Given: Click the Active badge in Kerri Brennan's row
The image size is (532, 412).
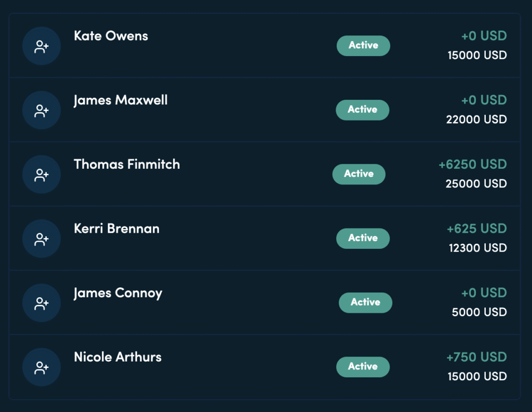Looking at the screenshot, I should click(363, 238).
